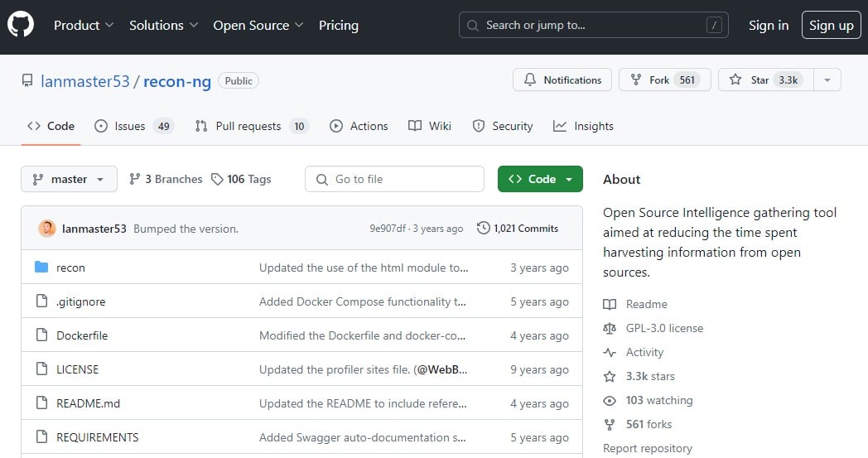Open the GitHub logo homepage

pyautogui.click(x=21, y=25)
